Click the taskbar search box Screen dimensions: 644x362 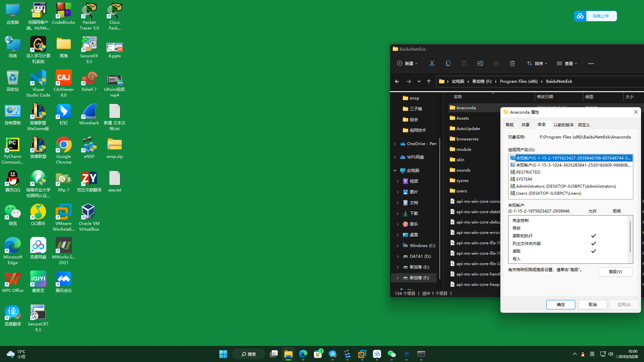249,354
